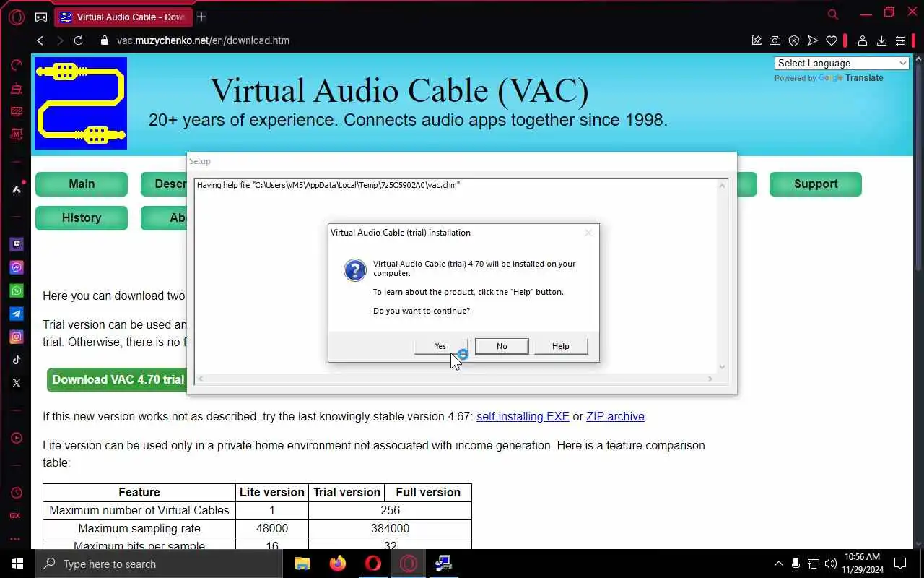Screen dimensions: 924x578
Task: Click the Windows Start button
Action: 17,564
